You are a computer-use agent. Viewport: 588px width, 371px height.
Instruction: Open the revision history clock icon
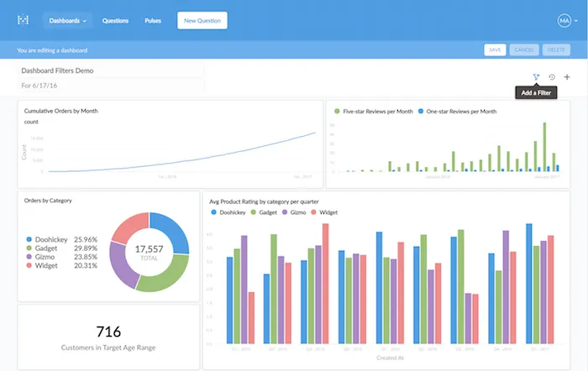tap(552, 77)
